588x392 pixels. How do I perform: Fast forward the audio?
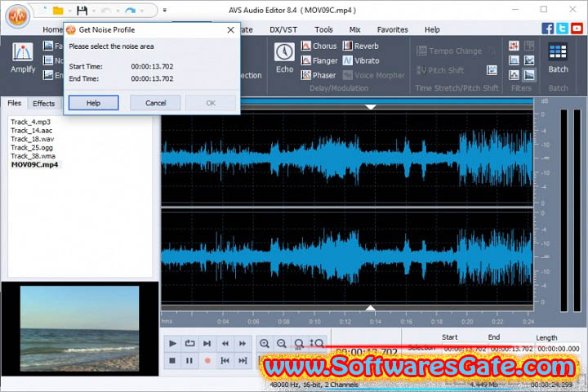243,343
